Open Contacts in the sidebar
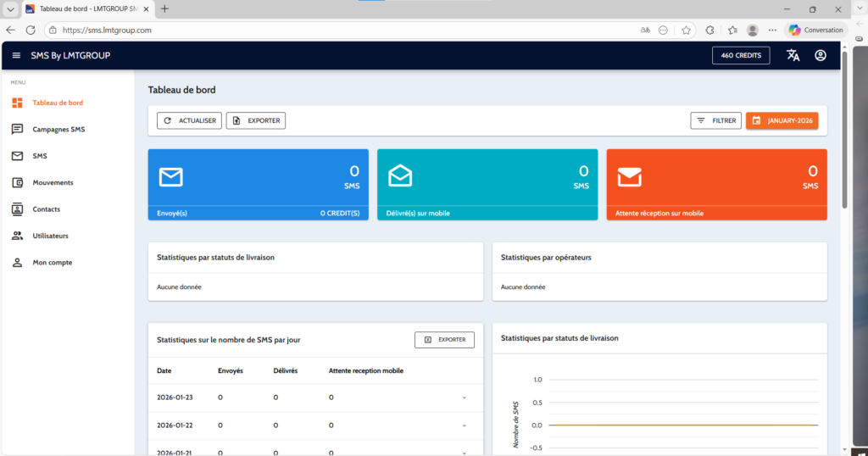This screenshot has width=868, height=456. 46,209
